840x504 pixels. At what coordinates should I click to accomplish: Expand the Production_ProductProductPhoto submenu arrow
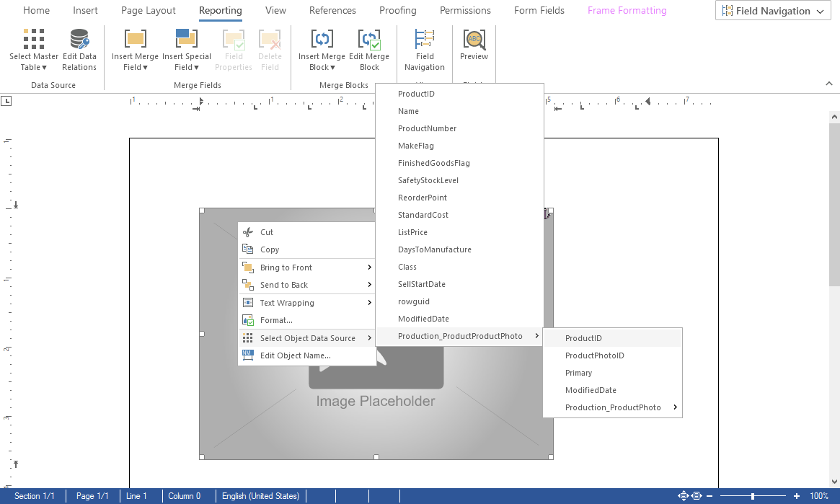coord(536,336)
